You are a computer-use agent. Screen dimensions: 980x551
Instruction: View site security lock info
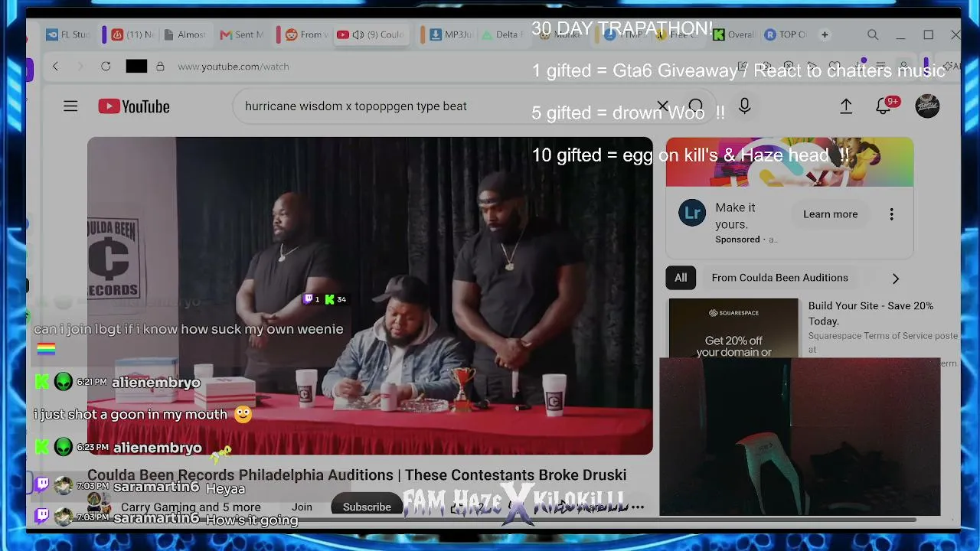click(160, 67)
